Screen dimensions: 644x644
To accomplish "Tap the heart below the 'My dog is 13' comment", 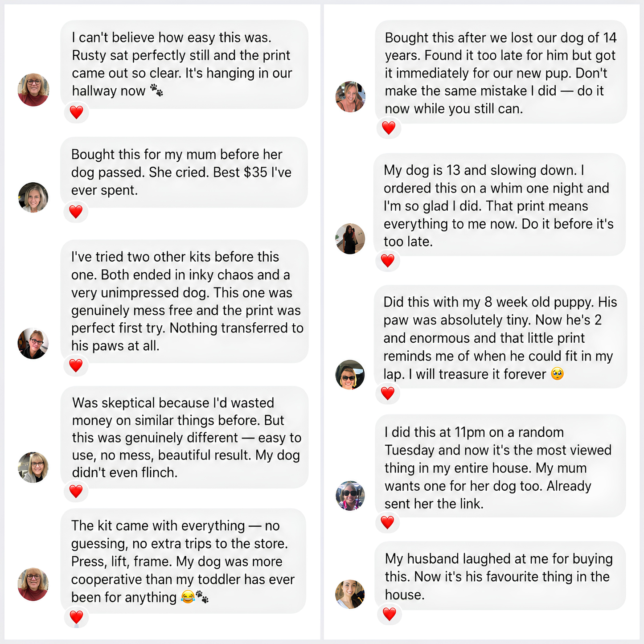I will click(x=388, y=261).
